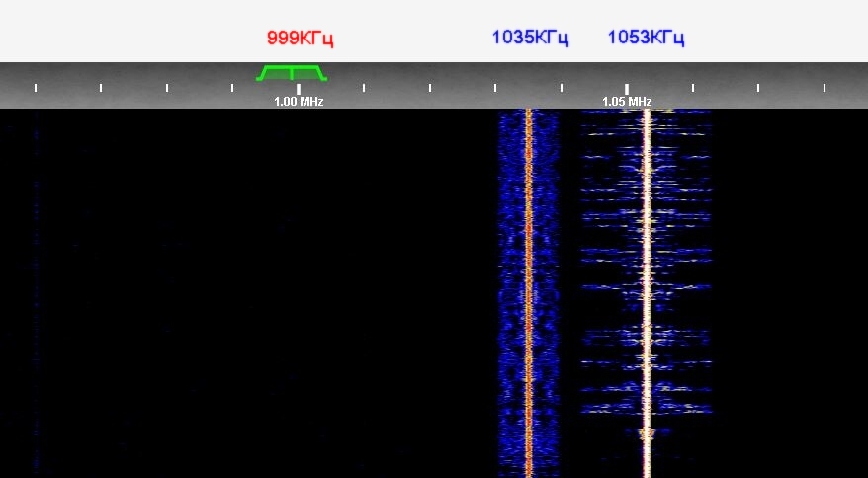Tune to the orange carrier under 1035КГц
The height and width of the screenshot is (478, 868).
click(x=528, y=293)
